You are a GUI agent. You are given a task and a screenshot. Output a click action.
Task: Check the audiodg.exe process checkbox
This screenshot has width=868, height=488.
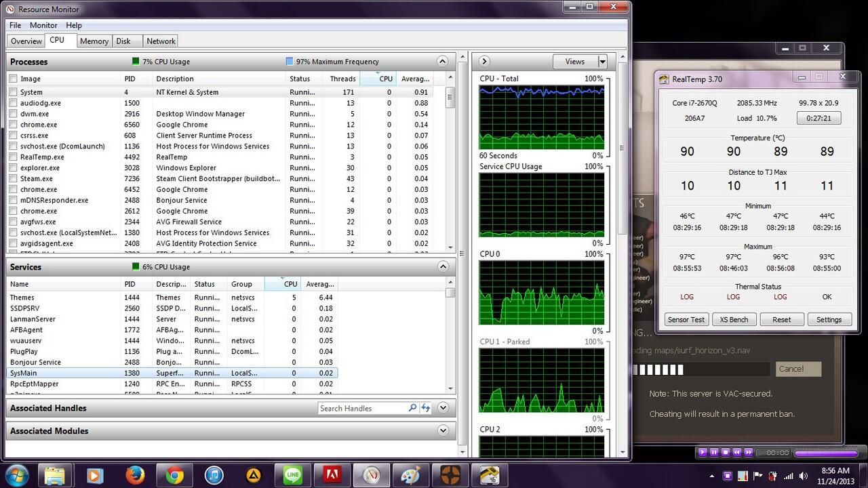pyautogui.click(x=13, y=103)
